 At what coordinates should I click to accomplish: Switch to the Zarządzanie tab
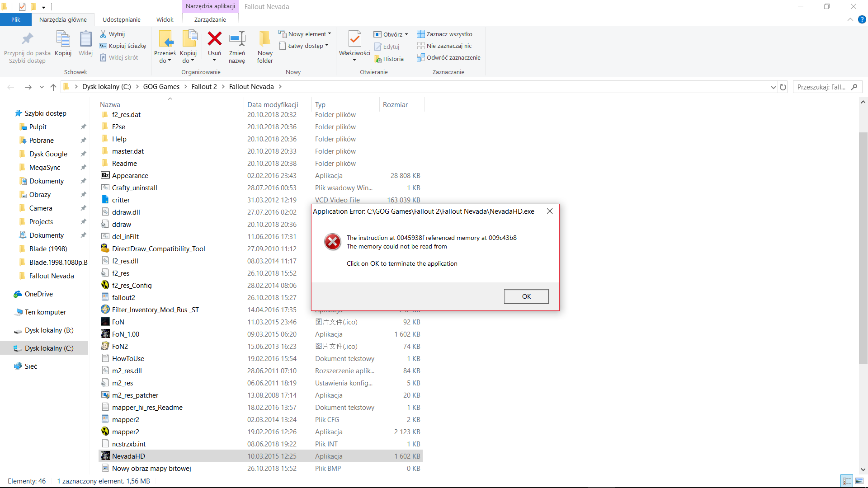[210, 19]
